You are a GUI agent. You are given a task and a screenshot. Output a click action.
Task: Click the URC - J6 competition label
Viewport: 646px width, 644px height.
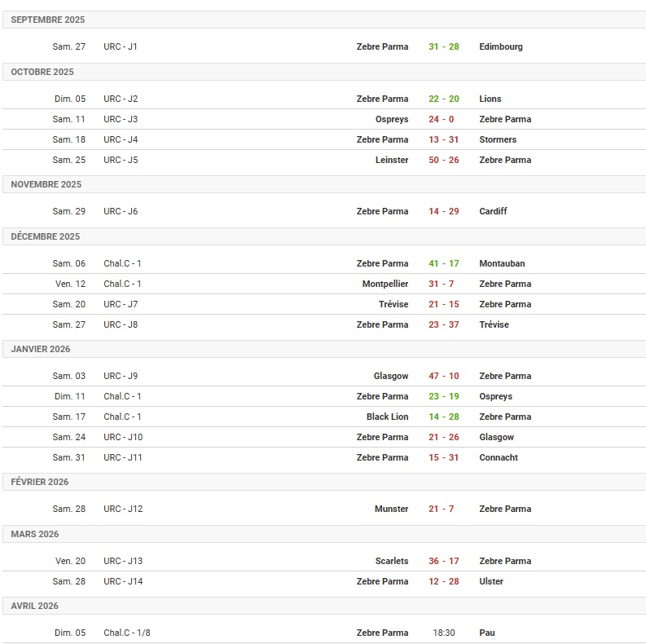(121, 211)
